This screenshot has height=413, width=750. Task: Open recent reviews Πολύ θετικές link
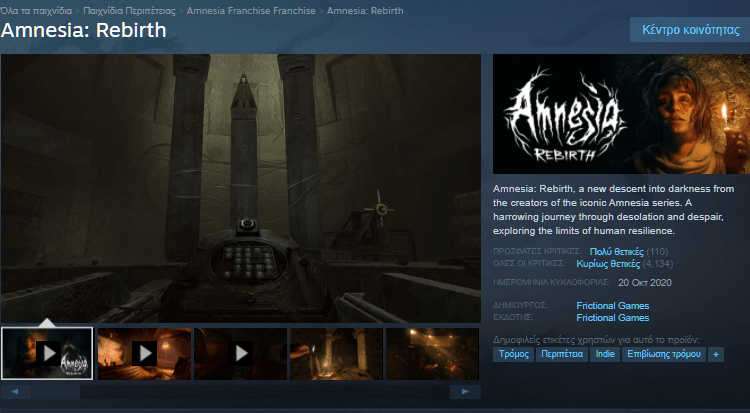(x=617, y=252)
